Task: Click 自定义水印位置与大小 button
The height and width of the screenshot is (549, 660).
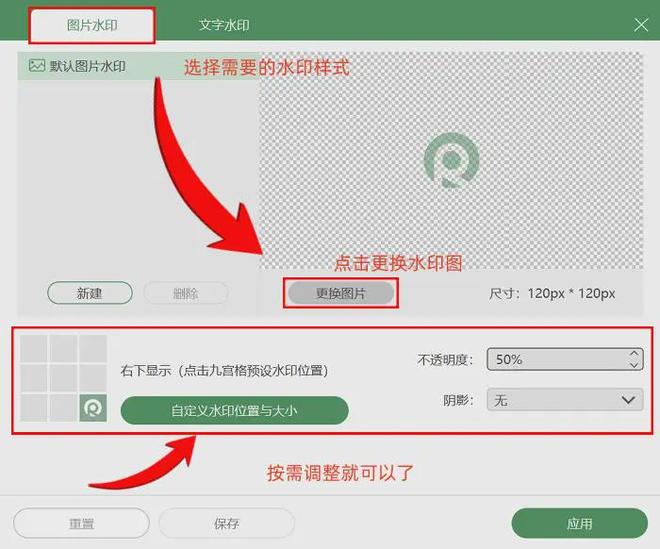Action: (234, 410)
